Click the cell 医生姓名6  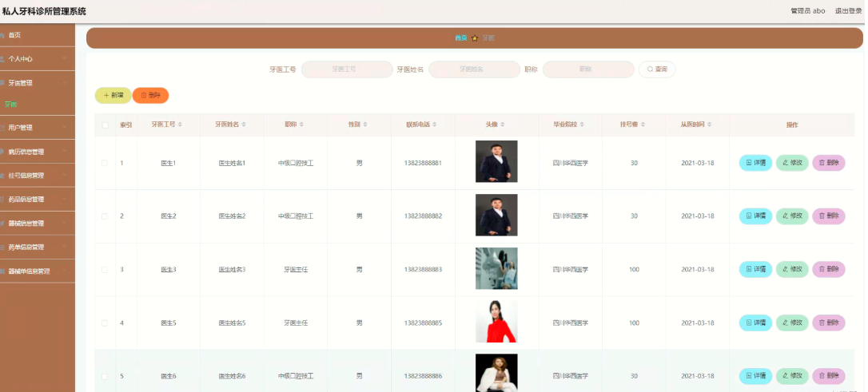pos(232,377)
